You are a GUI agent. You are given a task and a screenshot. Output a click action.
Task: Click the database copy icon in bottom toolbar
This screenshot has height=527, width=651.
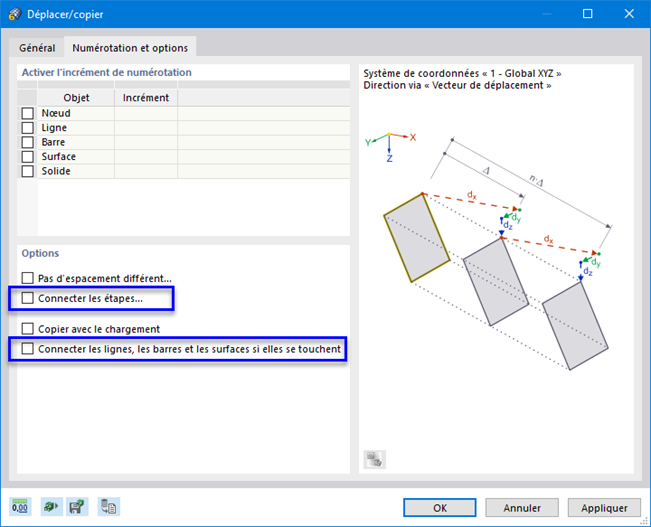point(109,507)
